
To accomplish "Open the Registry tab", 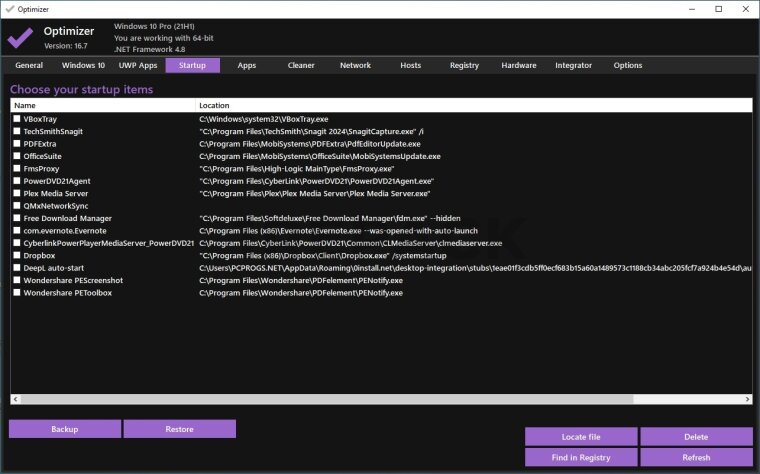I will (464, 65).
